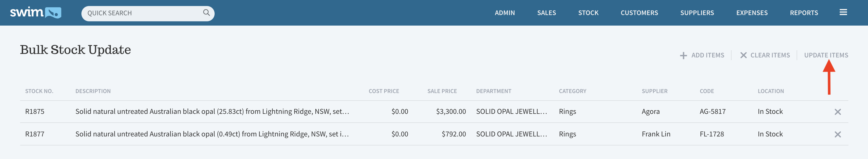Remove the R1877 row with X icon

coord(838,134)
